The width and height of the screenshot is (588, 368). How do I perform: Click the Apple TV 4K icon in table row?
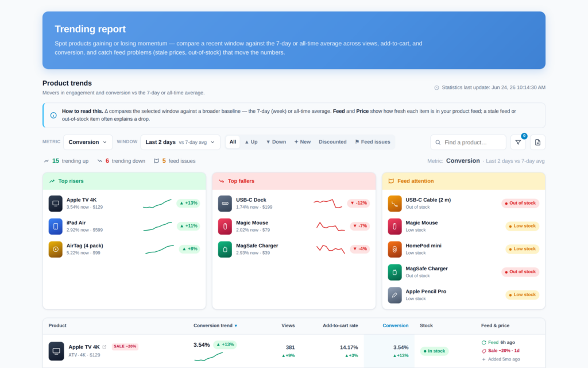click(56, 351)
